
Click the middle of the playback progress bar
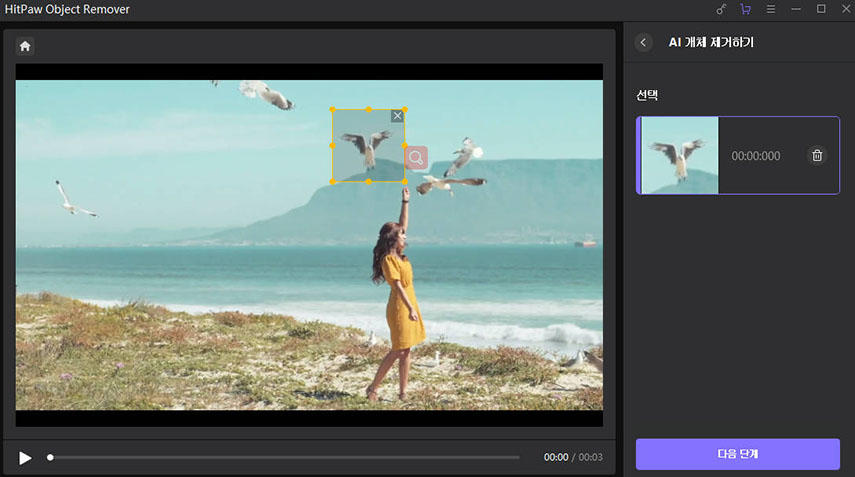tap(285, 457)
